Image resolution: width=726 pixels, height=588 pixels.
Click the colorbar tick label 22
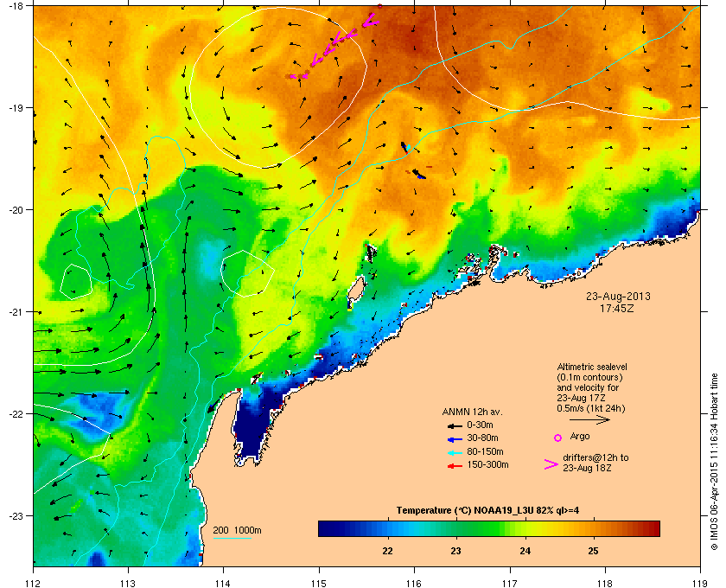[x=387, y=551]
